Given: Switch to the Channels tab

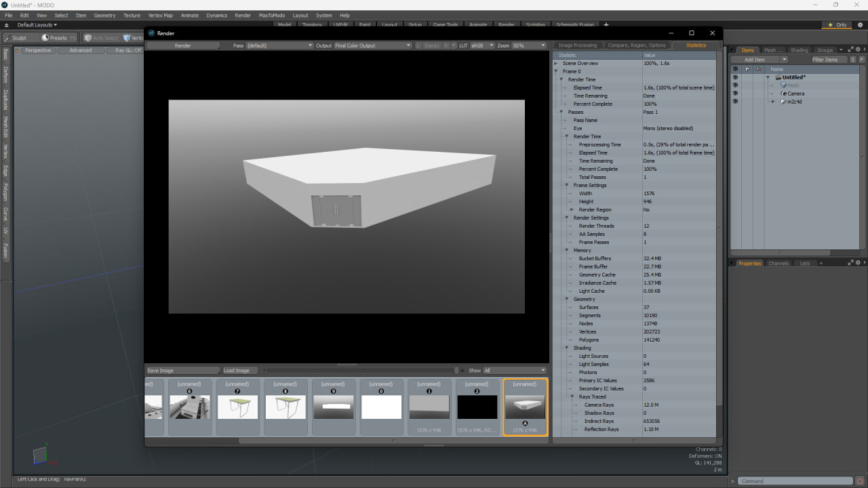Looking at the screenshot, I should 778,264.
